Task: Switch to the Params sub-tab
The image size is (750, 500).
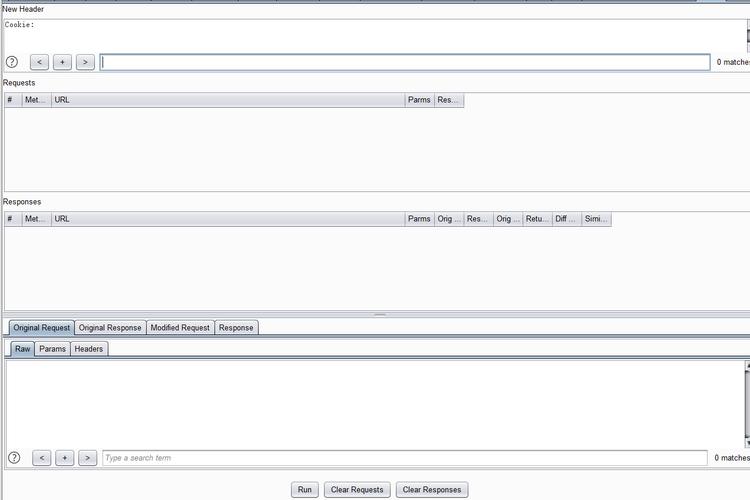Action: pos(52,349)
